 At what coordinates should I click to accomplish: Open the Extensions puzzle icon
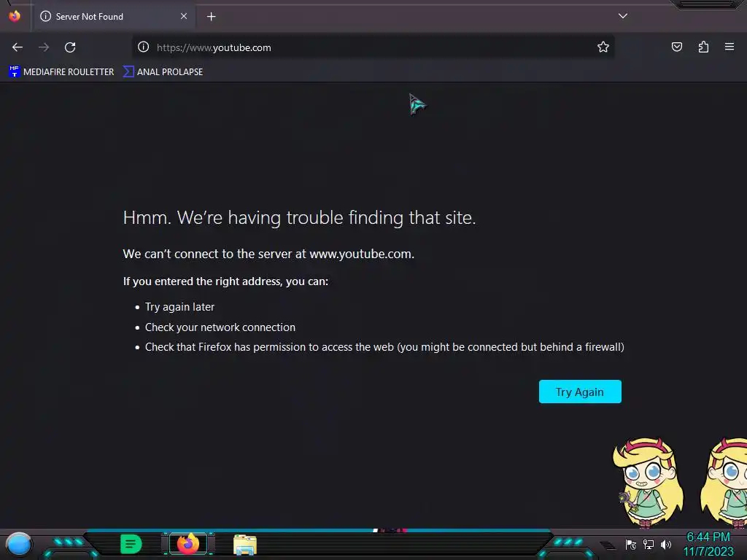(703, 47)
